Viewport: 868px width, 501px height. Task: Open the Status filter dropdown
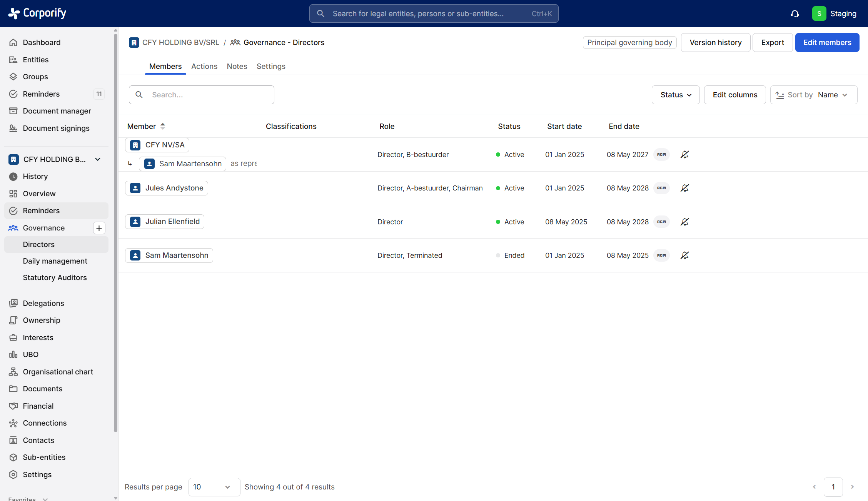(x=675, y=95)
